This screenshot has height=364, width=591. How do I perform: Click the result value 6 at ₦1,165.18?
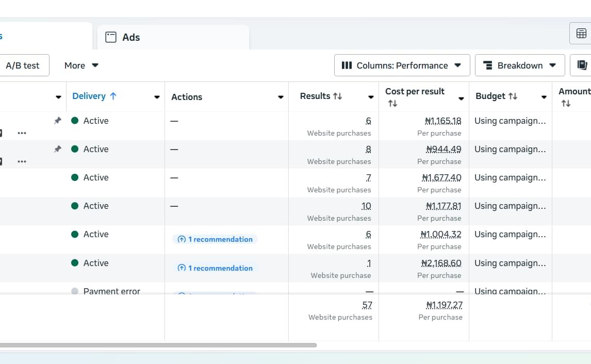click(368, 121)
